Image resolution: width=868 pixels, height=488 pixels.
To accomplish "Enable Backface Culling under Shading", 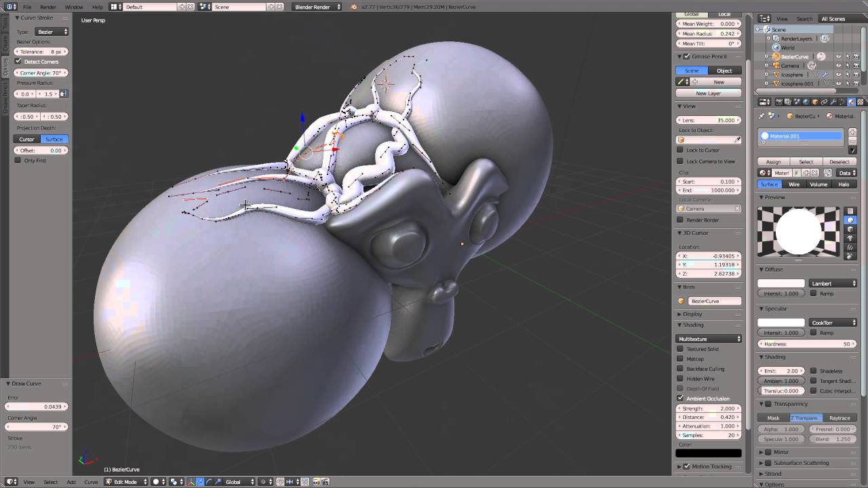I will (x=680, y=369).
